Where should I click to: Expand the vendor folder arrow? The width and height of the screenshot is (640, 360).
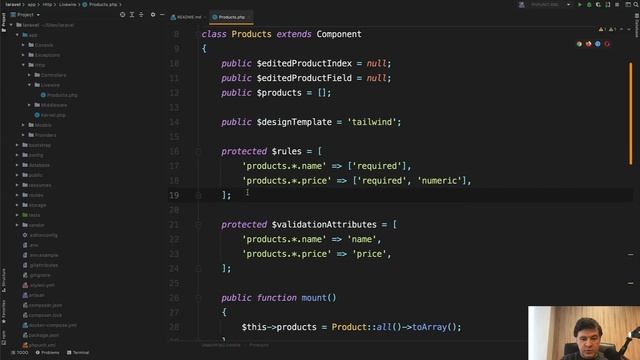tap(17, 225)
